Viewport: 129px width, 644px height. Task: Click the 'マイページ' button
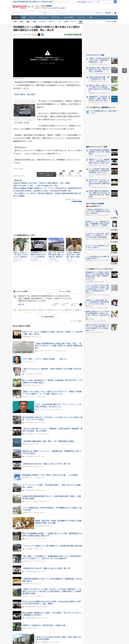click(99, 13)
